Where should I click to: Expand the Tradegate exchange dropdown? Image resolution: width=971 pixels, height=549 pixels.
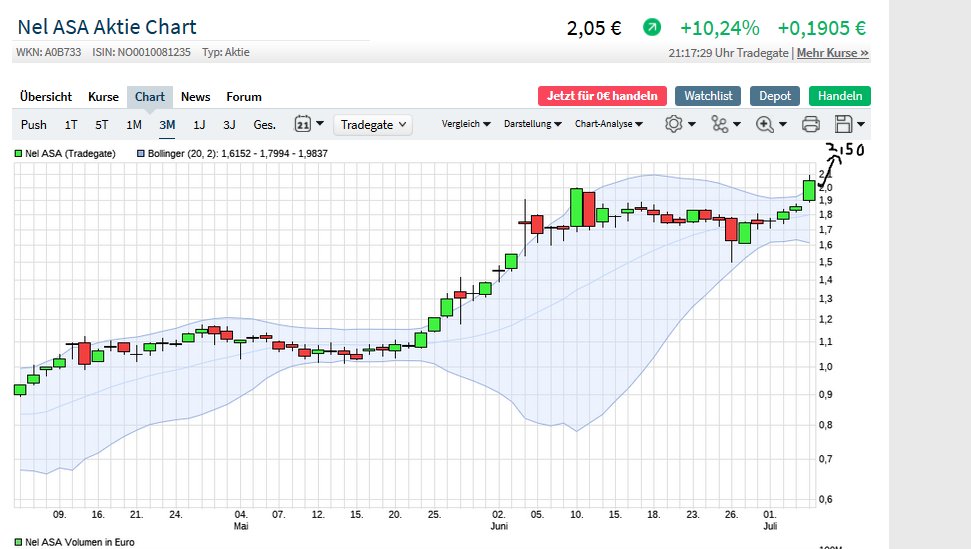pos(373,124)
